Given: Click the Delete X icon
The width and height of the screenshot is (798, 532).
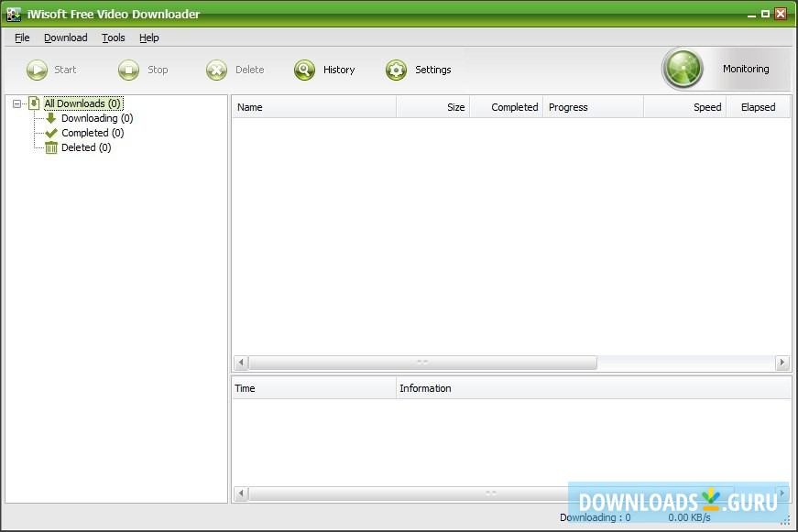Looking at the screenshot, I should pos(216,70).
